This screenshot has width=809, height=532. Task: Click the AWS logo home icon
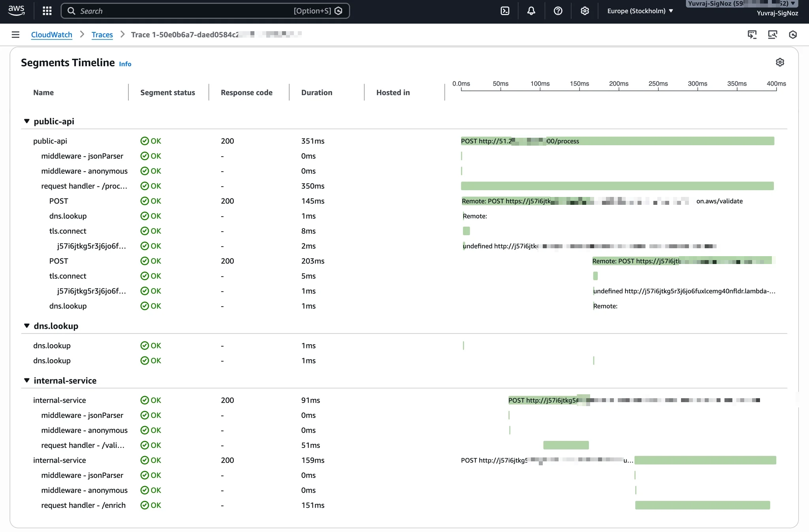point(16,11)
